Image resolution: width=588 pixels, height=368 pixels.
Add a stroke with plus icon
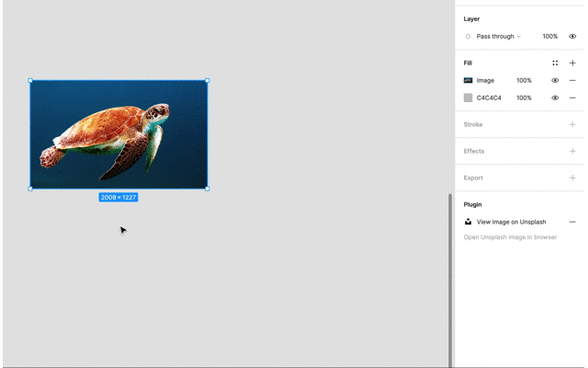click(x=572, y=124)
